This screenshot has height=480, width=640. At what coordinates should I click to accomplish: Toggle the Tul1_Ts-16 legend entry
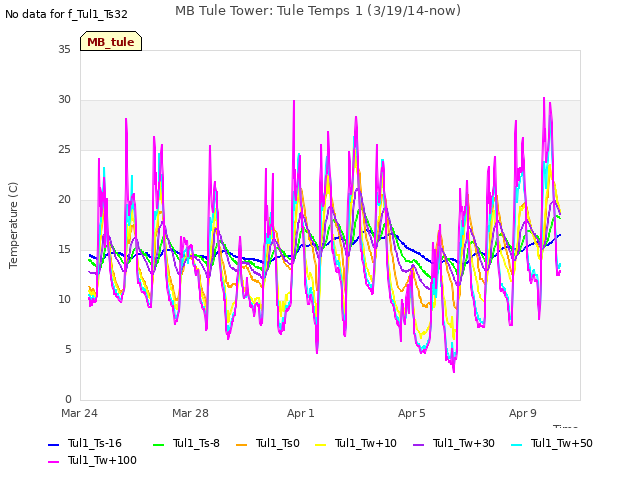pos(85,443)
